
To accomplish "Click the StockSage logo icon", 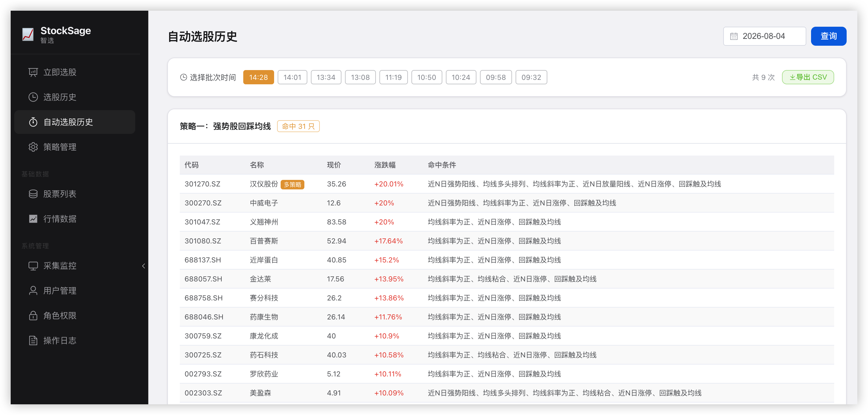I will (x=28, y=34).
